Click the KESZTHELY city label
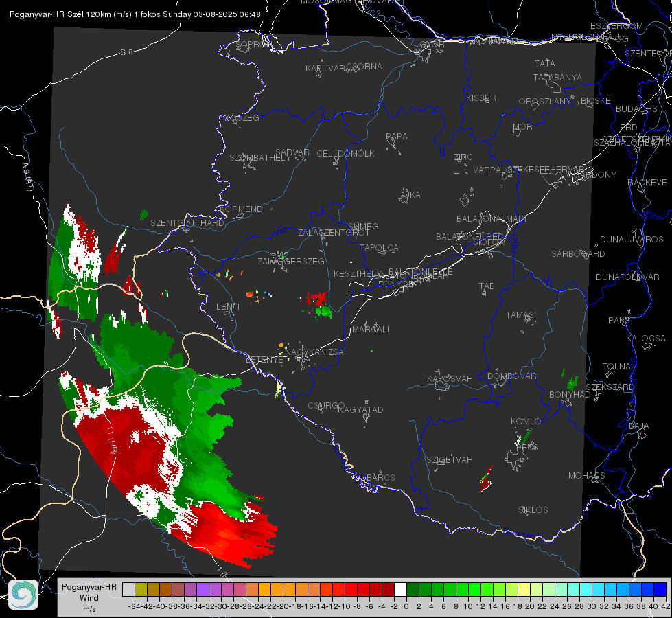This screenshot has width=672, height=618. click(x=358, y=273)
